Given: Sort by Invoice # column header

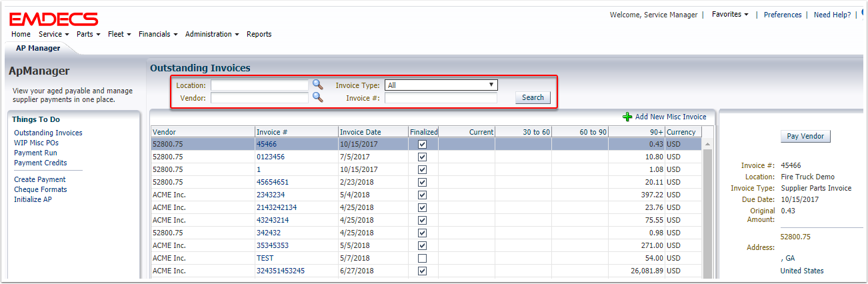Looking at the screenshot, I should (x=296, y=132).
